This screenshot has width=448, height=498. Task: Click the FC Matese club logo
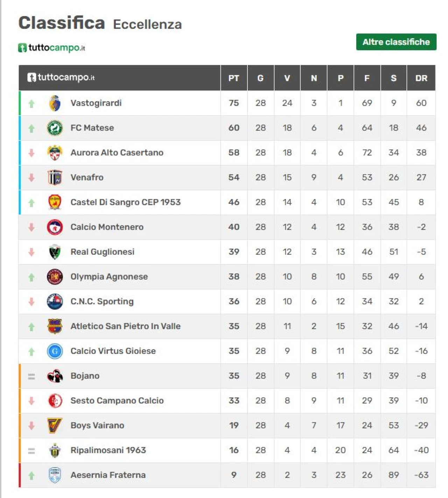[55, 128]
